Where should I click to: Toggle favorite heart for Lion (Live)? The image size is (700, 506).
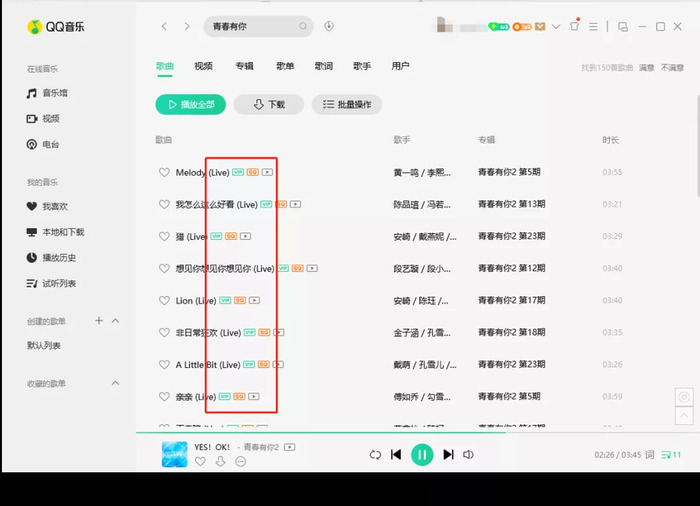pos(164,301)
